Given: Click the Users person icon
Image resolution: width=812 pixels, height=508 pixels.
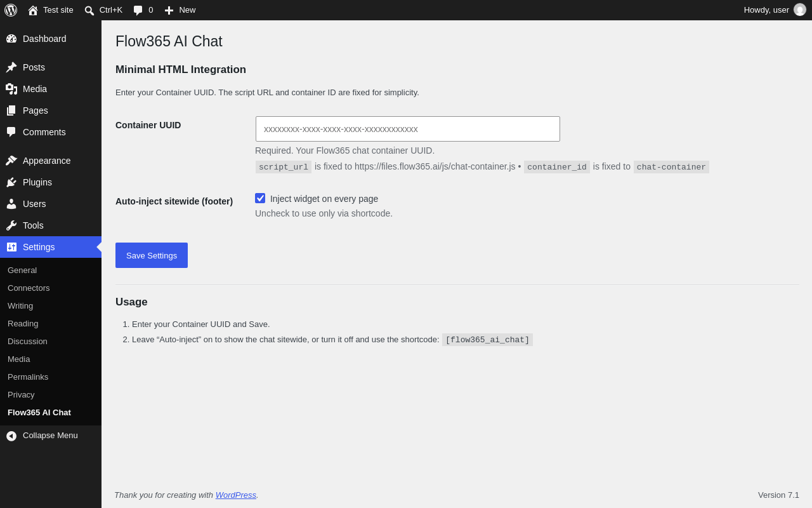Looking at the screenshot, I should coord(11,204).
